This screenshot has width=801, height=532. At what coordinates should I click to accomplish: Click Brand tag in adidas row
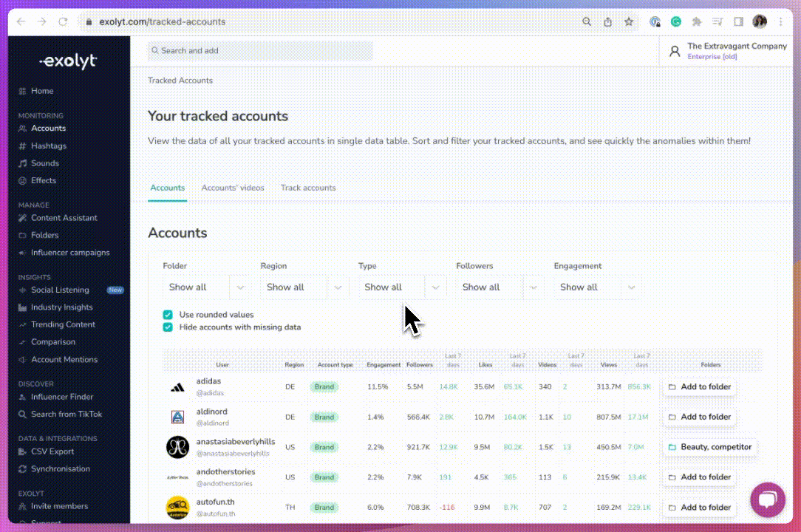pos(324,387)
